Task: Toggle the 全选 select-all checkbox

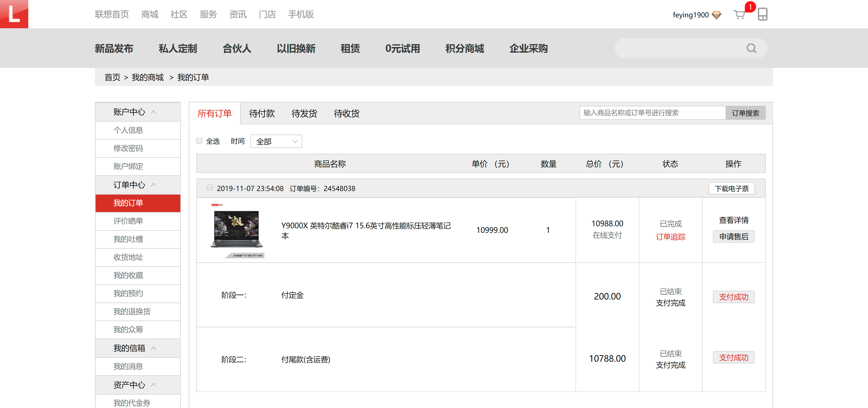Action: coord(199,141)
